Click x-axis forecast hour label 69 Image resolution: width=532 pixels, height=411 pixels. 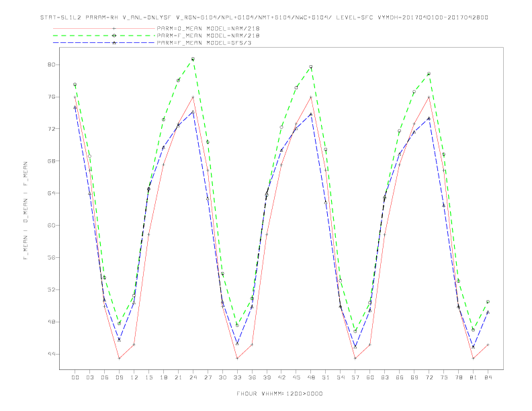(414, 377)
